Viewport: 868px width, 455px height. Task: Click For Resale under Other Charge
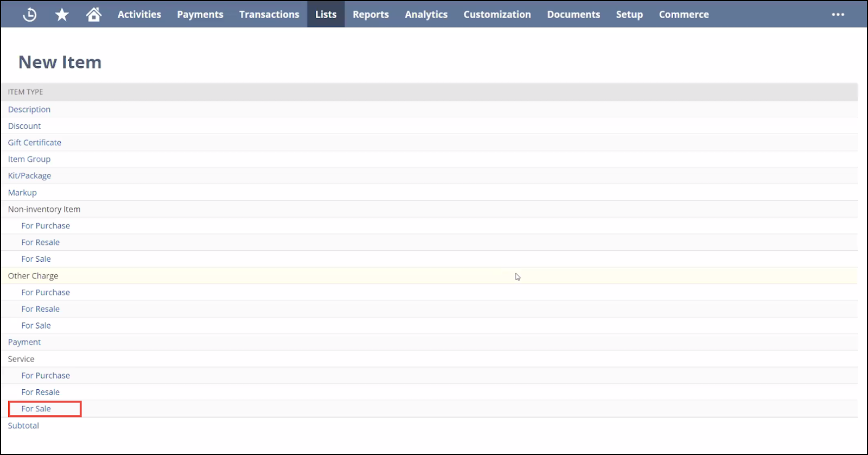tap(41, 309)
